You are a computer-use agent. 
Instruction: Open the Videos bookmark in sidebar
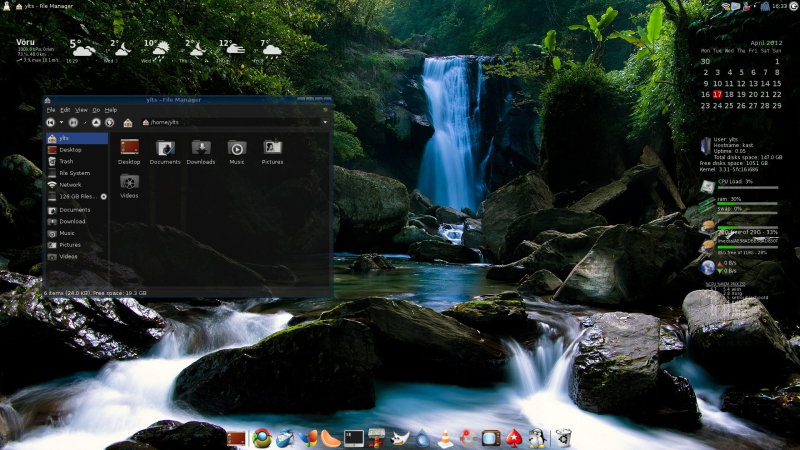(x=77, y=257)
